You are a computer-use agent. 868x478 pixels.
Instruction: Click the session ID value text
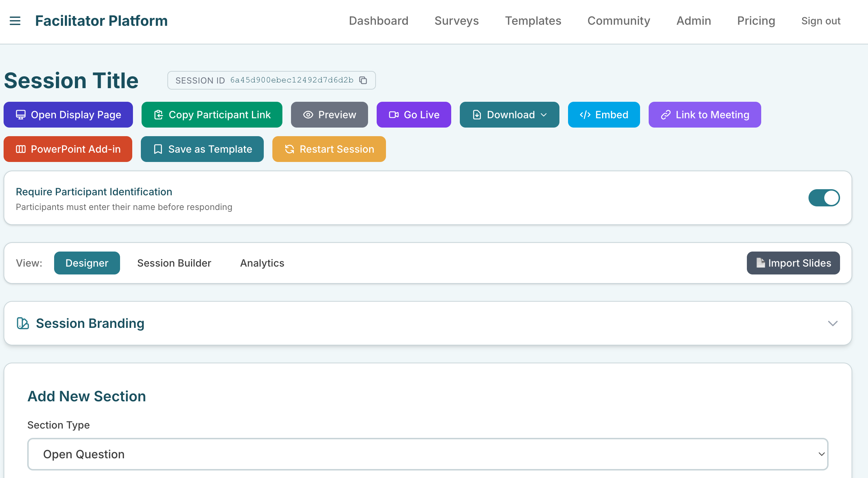pyautogui.click(x=292, y=80)
